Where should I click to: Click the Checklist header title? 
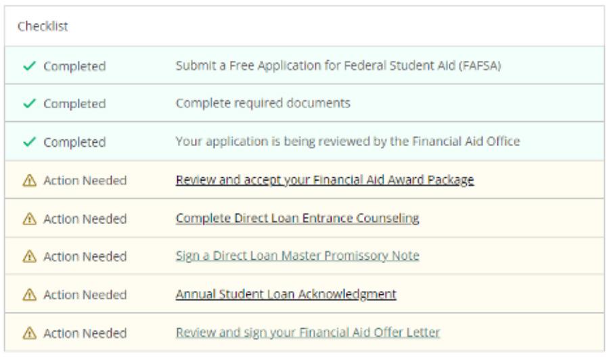43,27
